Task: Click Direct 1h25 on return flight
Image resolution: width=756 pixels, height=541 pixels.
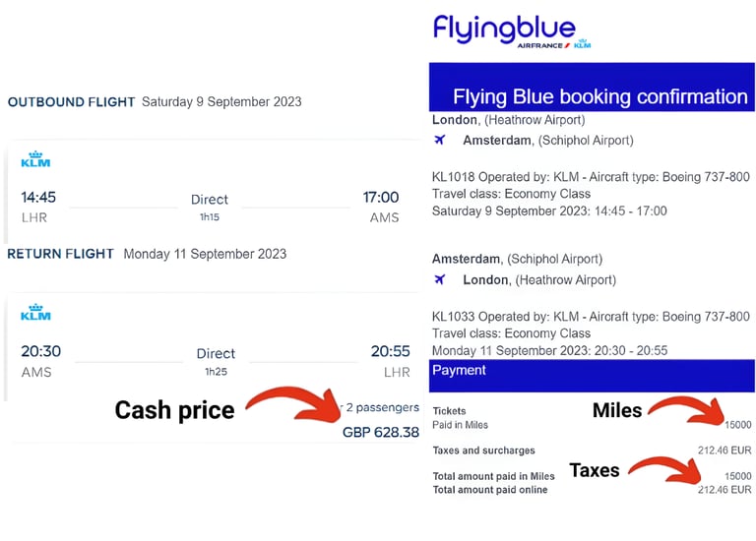Action: click(x=216, y=360)
